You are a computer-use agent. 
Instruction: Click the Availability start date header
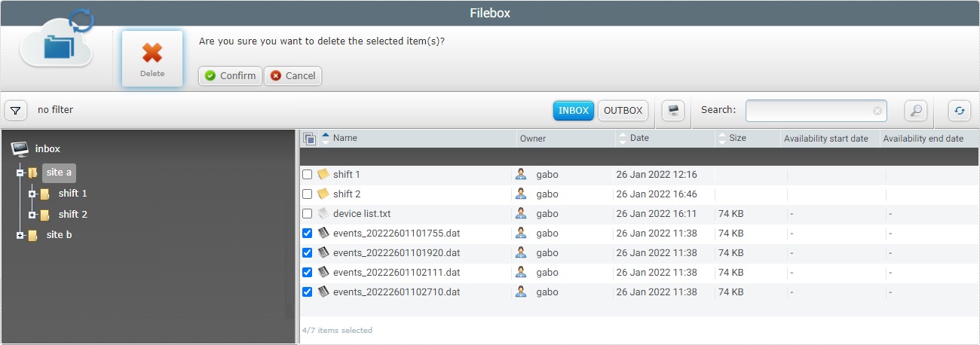click(x=826, y=139)
